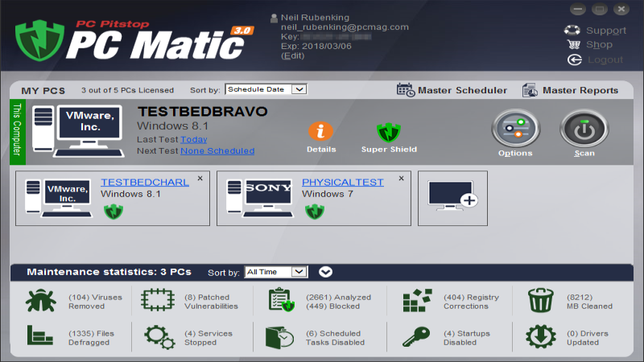Open the Shop menu item
644x362 pixels.
(591, 45)
